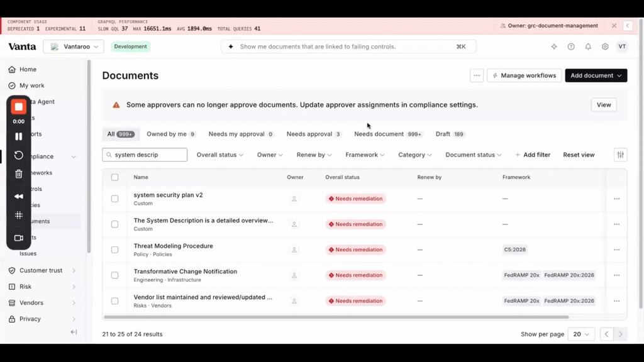Open the table column settings icon
Viewport: 644px width, 362px height.
[x=621, y=155]
